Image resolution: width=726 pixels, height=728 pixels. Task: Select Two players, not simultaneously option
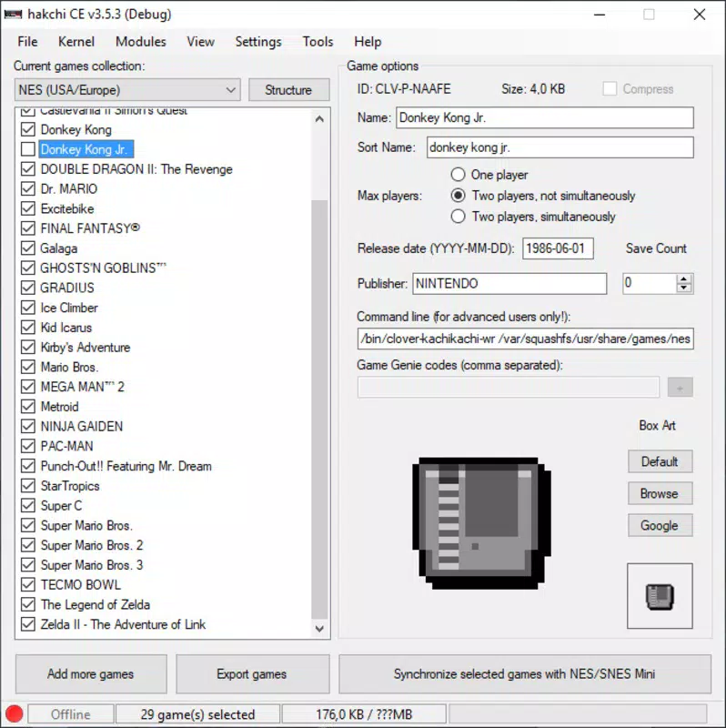(459, 196)
